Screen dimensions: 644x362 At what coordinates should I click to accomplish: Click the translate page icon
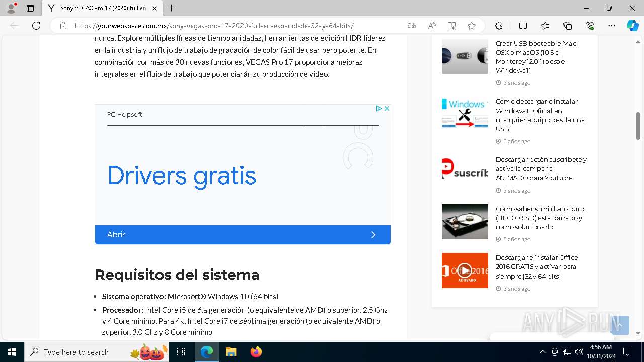pyautogui.click(x=412, y=26)
